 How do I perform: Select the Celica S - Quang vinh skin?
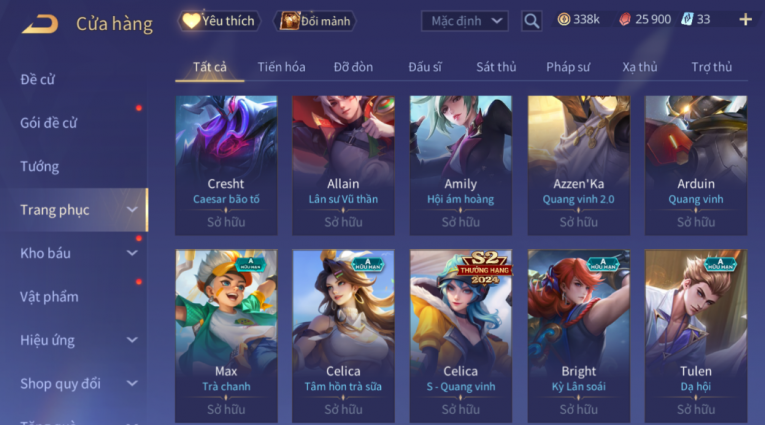click(461, 336)
